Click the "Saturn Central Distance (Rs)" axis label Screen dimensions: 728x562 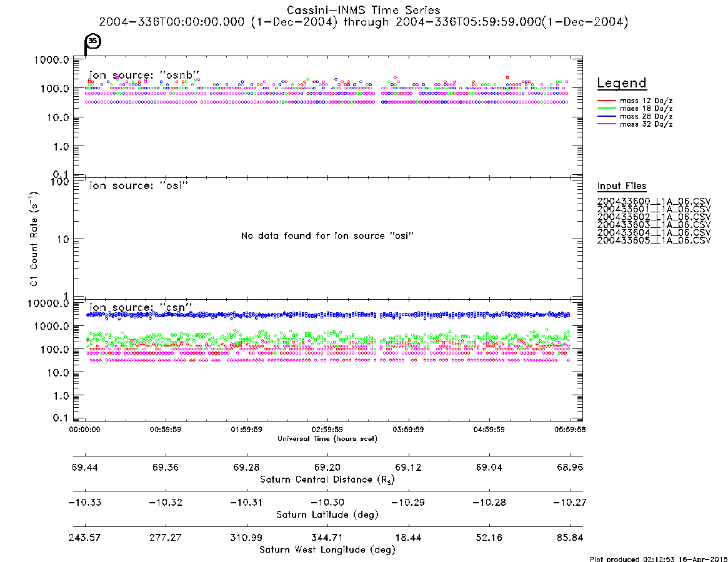327,480
